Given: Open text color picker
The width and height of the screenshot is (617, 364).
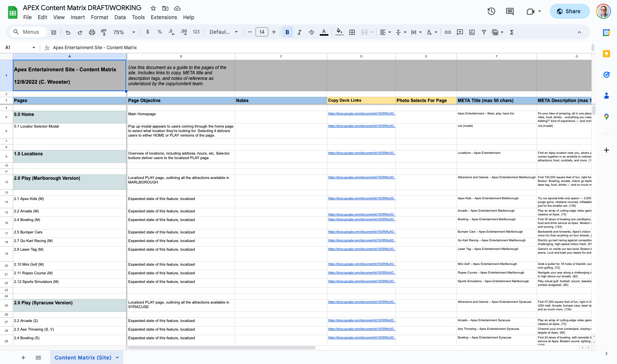Looking at the screenshot, I should coord(324,32).
